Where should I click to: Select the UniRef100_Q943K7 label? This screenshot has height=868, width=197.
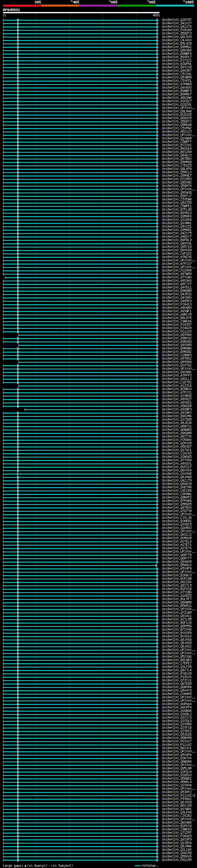coord(176,71)
